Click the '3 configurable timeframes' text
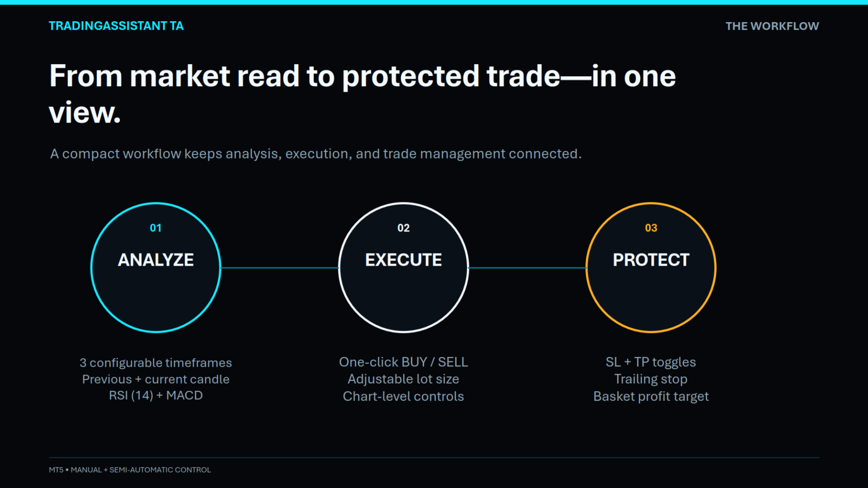This screenshot has width=868, height=488. point(156,362)
